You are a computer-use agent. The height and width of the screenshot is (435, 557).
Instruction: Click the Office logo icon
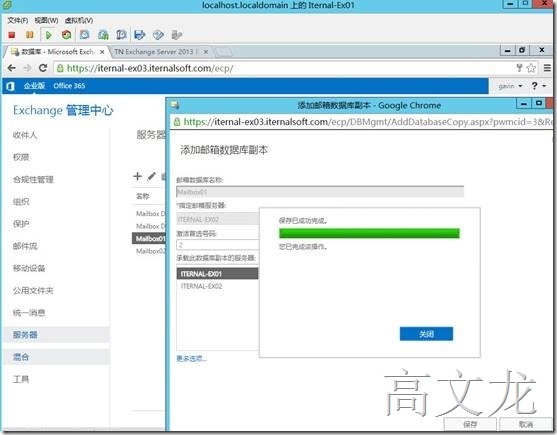pyautogui.click(x=10, y=86)
